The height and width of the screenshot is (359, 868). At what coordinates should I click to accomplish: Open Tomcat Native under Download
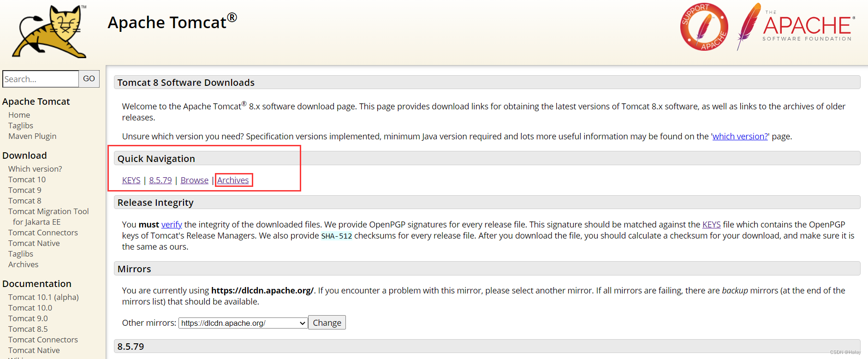(x=34, y=243)
